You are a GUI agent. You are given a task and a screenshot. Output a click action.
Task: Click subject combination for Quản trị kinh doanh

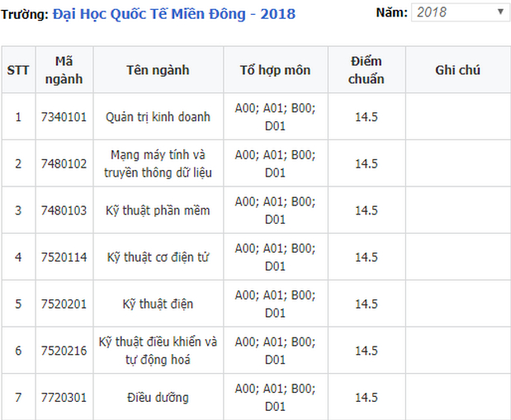(x=276, y=117)
